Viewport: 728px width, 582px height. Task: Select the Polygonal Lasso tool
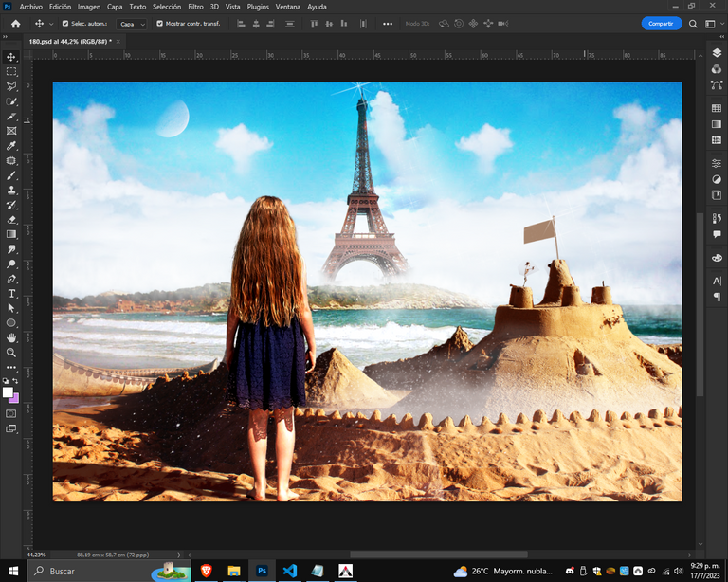click(x=11, y=86)
